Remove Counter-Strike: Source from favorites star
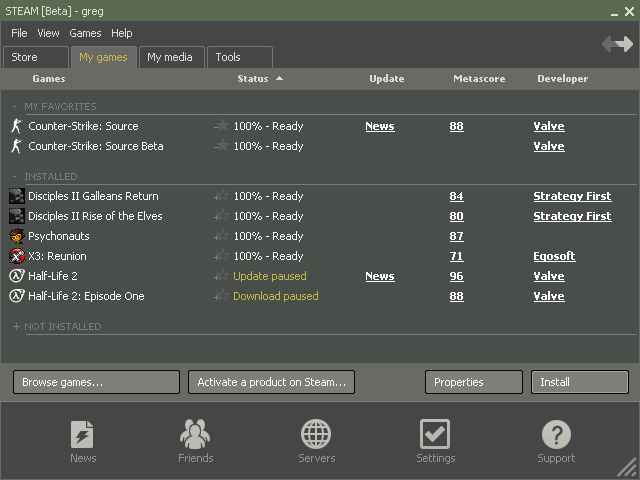The image size is (640, 480). (221, 125)
